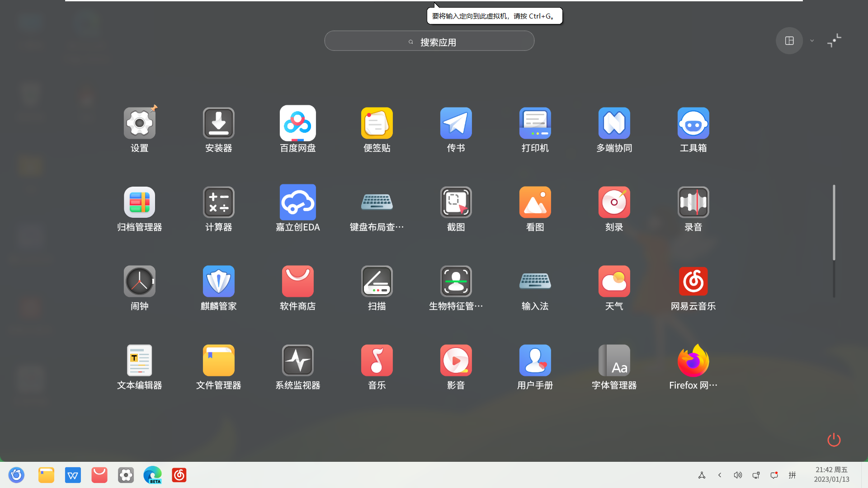Launch 嘉立创EDA application
The width and height of the screenshot is (868, 488).
click(297, 202)
